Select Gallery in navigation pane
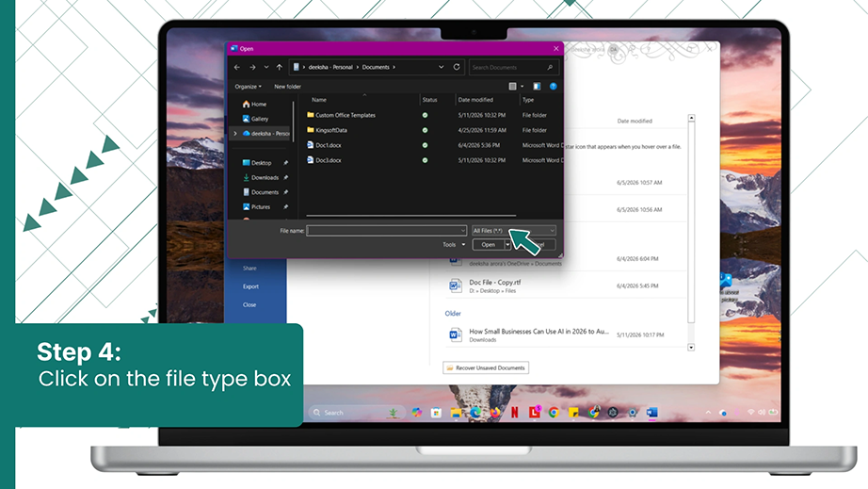Screen dimensions: 868x489 coord(255,119)
